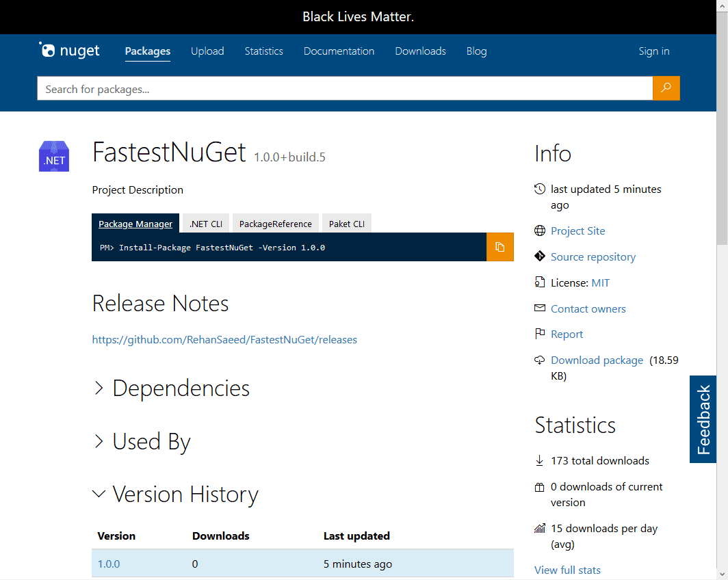This screenshot has width=728, height=580.
Task: Switch to the .NET CLI tab
Action: click(x=205, y=223)
